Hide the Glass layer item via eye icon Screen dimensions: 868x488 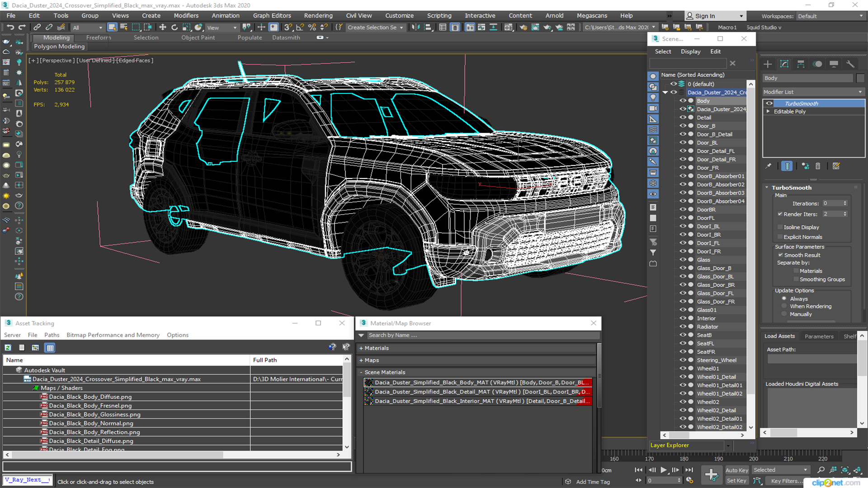pos(683,260)
